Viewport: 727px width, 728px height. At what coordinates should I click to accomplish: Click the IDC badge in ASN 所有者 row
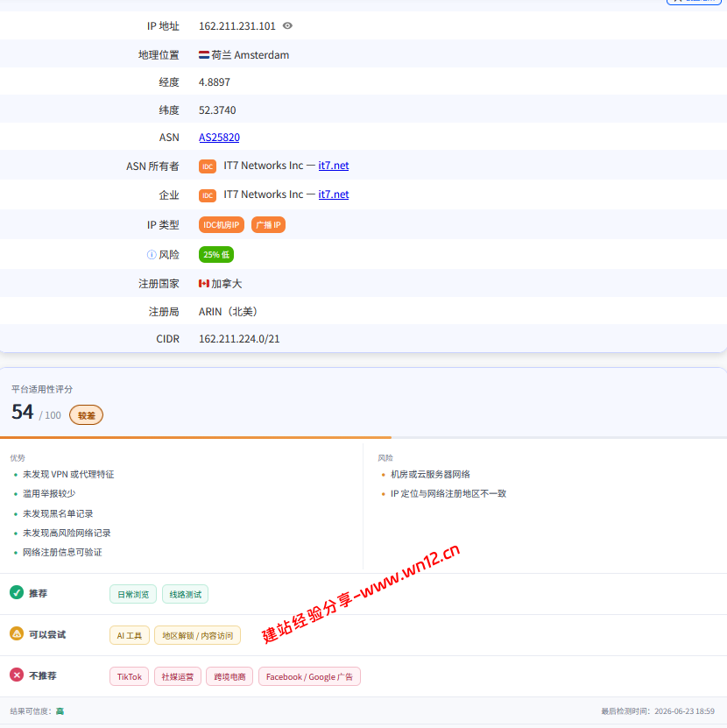(208, 166)
